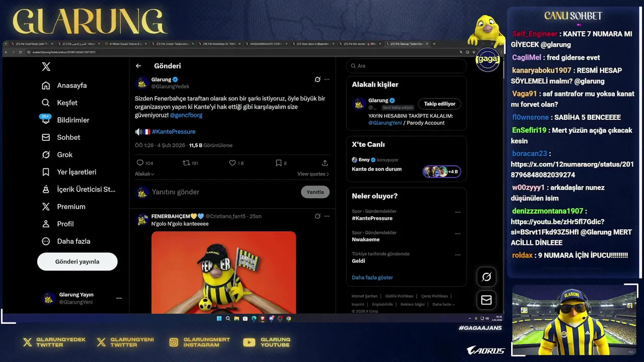Image resolution: width=644 pixels, height=362 pixels.
Task: Go to Anasayfa in the sidebar
Action: tap(64, 85)
